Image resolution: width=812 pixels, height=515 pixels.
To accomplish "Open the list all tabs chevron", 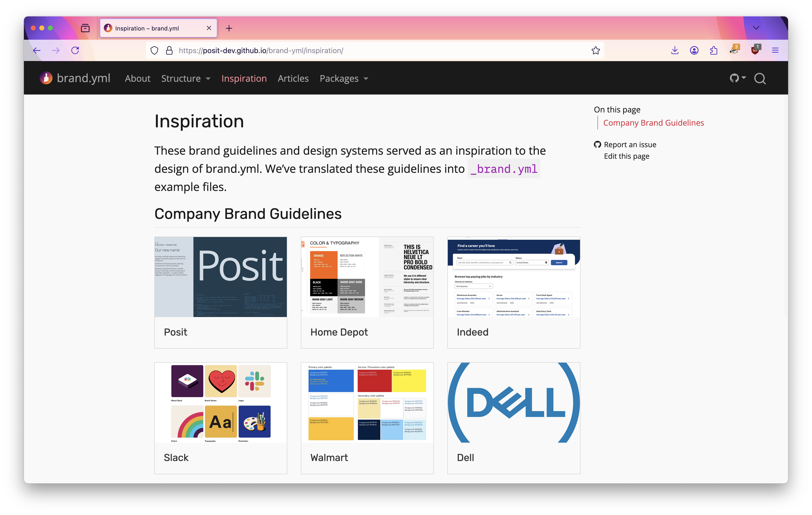I will coord(756,28).
